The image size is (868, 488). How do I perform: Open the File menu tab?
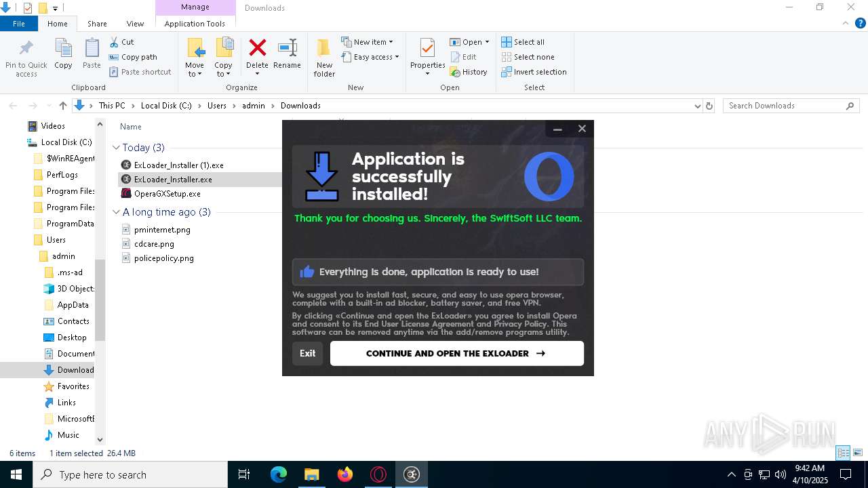click(19, 23)
